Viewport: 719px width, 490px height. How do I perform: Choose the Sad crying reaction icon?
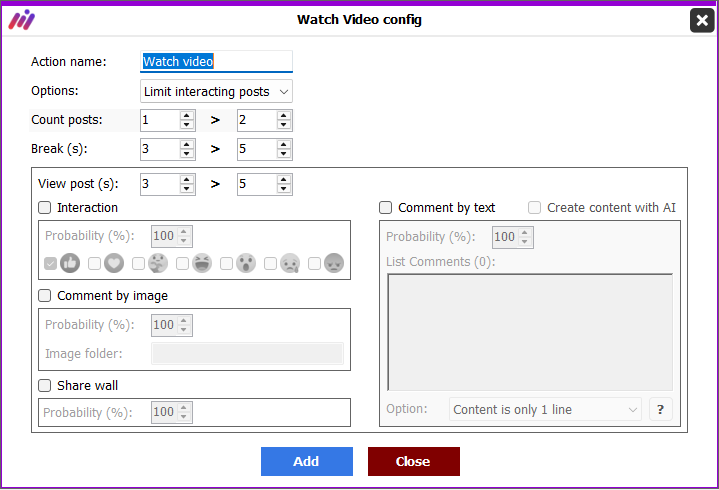coord(290,264)
